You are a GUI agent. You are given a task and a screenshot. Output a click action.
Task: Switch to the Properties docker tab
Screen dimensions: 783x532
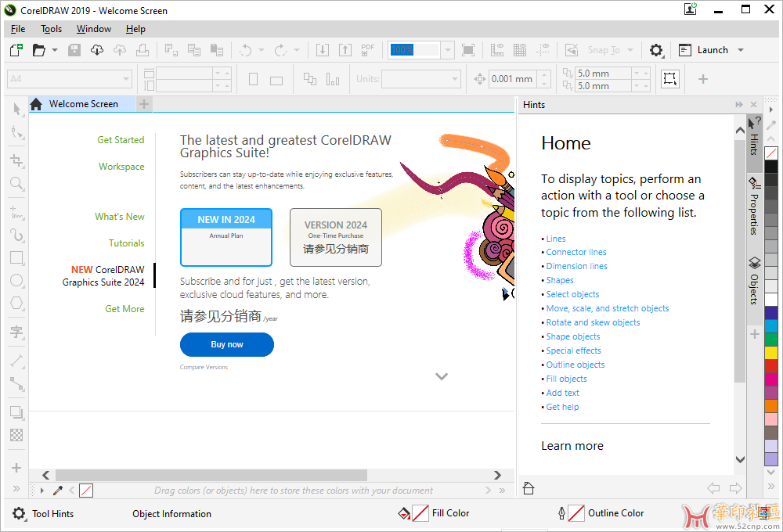[x=754, y=206]
